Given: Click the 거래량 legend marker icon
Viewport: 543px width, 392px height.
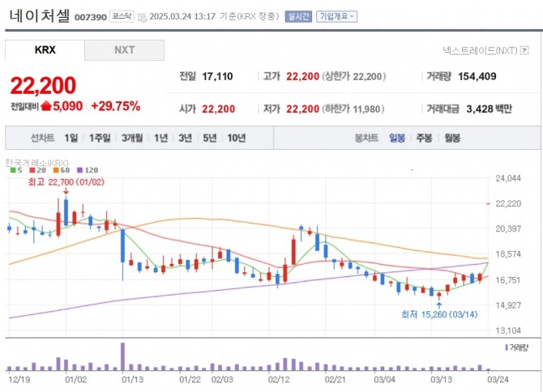Looking at the screenshot, I should point(507,347).
